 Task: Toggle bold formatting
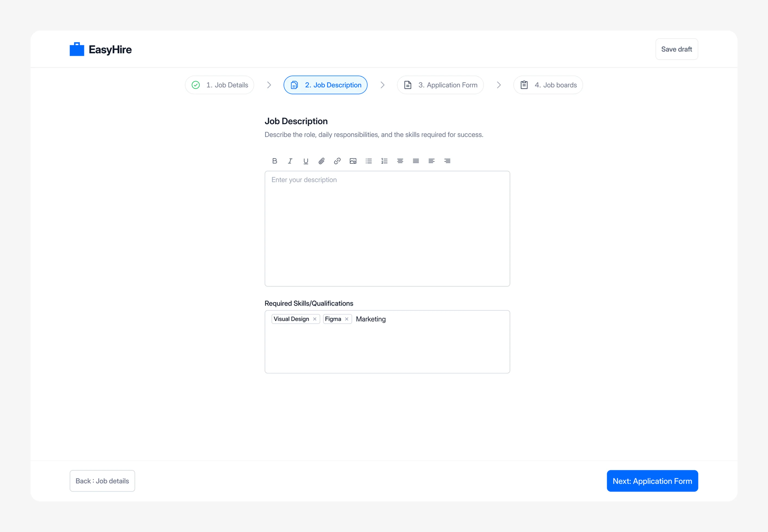click(274, 161)
